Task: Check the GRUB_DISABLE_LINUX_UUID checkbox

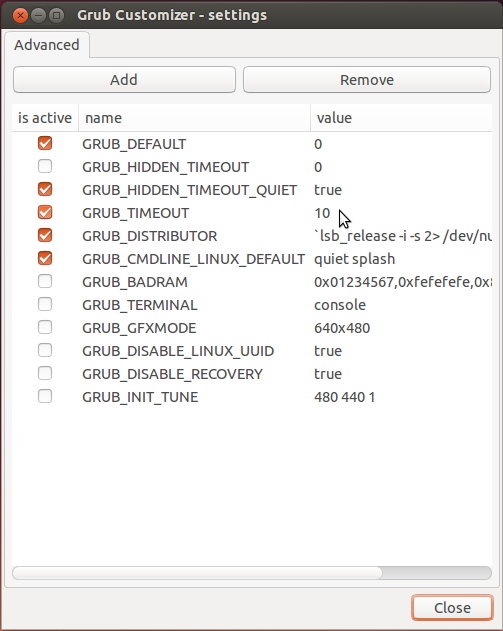Action: (x=45, y=350)
